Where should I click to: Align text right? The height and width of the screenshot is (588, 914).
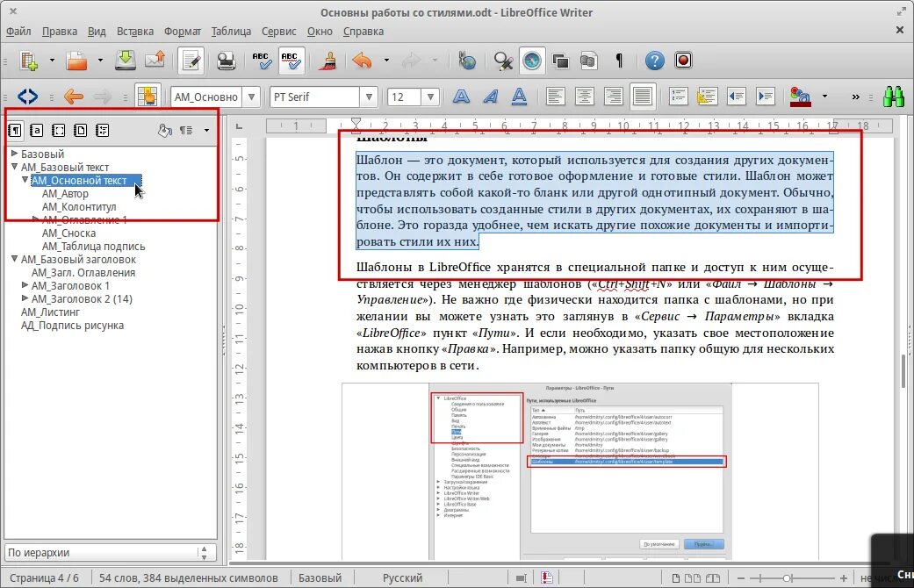point(613,97)
